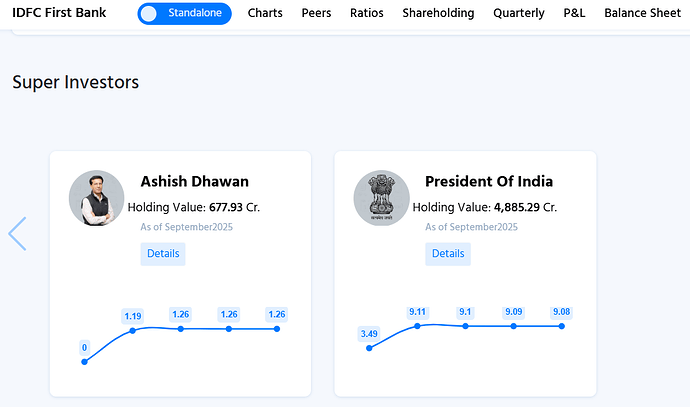Click the left carousel arrow
690x407 pixels.
[x=17, y=233]
